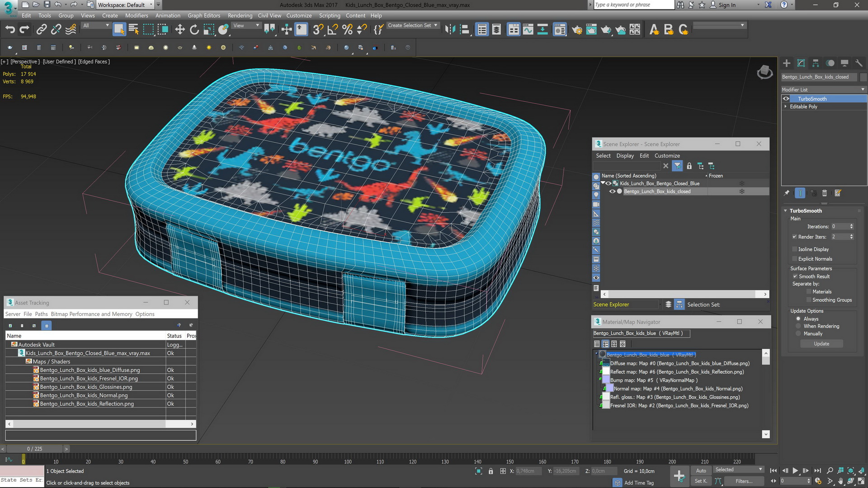The image size is (868, 488).
Task: Enable the Isoline Display checkbox
Action: click(794, 249)
